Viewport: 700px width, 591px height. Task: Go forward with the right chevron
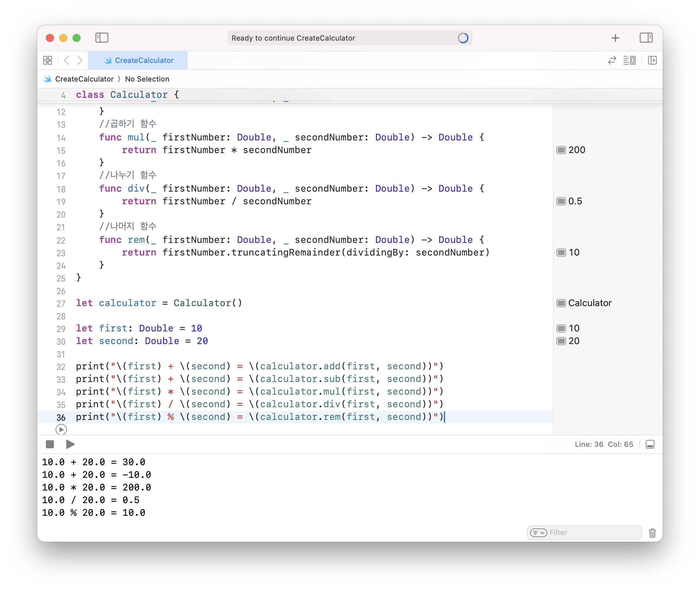[x=80, y=60]
